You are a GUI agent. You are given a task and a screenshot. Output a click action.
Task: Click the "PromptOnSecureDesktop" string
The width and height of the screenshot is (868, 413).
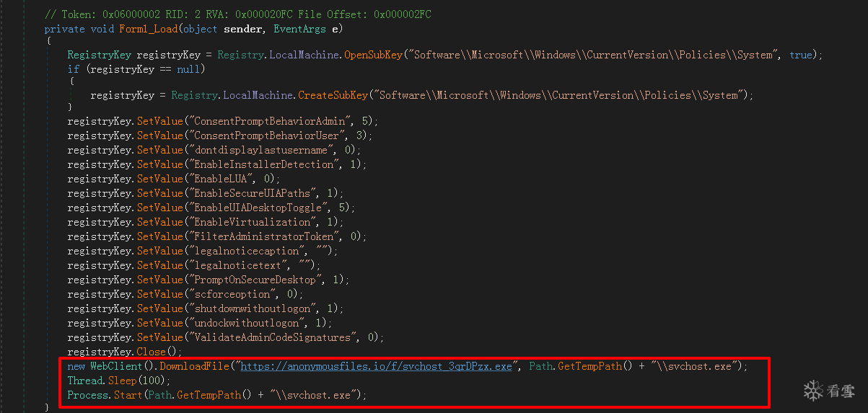coord(256,280)
